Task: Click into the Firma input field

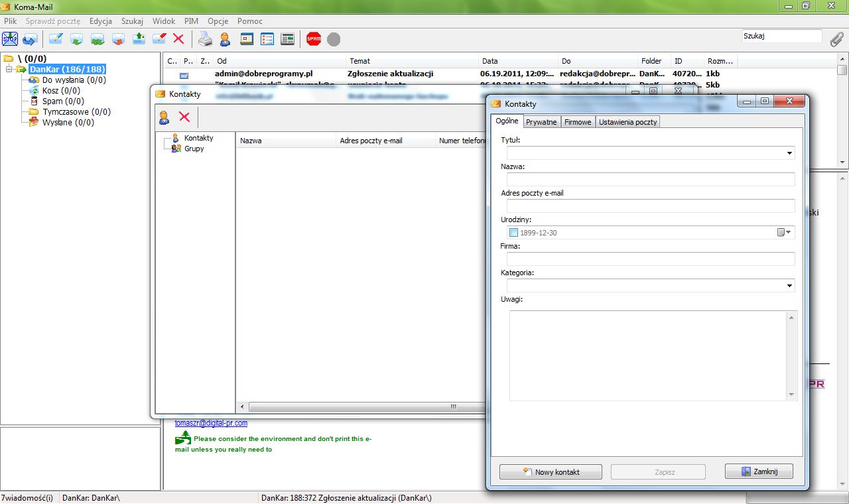Action: 651,259
